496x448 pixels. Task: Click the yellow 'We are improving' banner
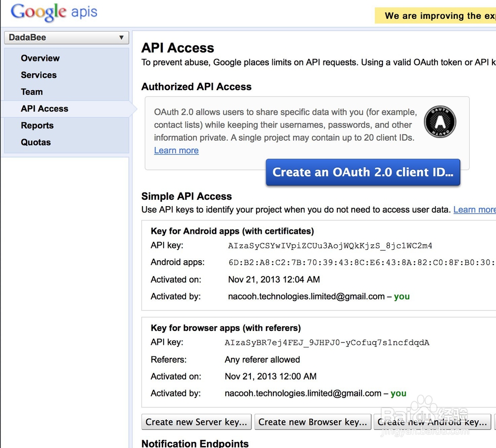click(435, 15)
